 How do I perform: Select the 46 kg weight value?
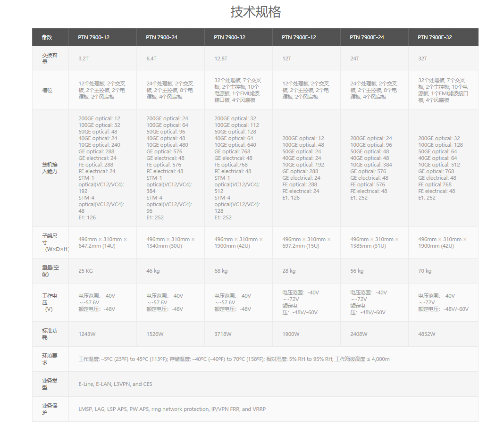coord(153,271)
